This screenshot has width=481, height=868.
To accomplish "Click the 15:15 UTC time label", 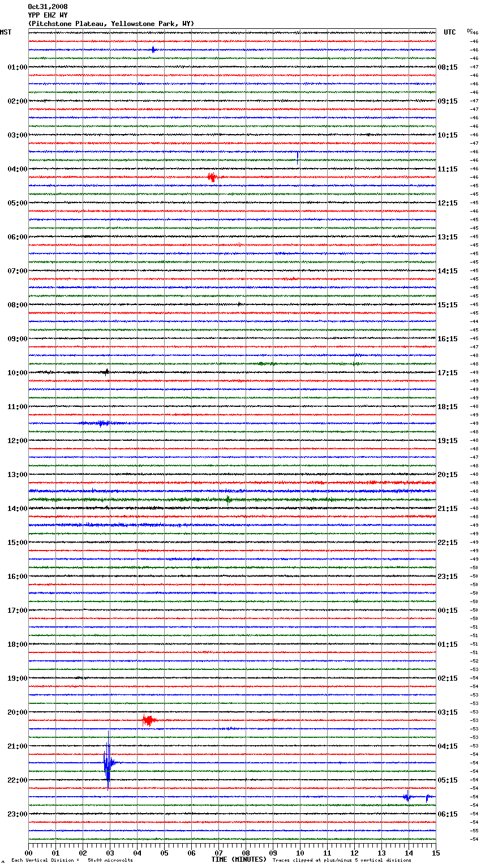I will coord(448,305).
